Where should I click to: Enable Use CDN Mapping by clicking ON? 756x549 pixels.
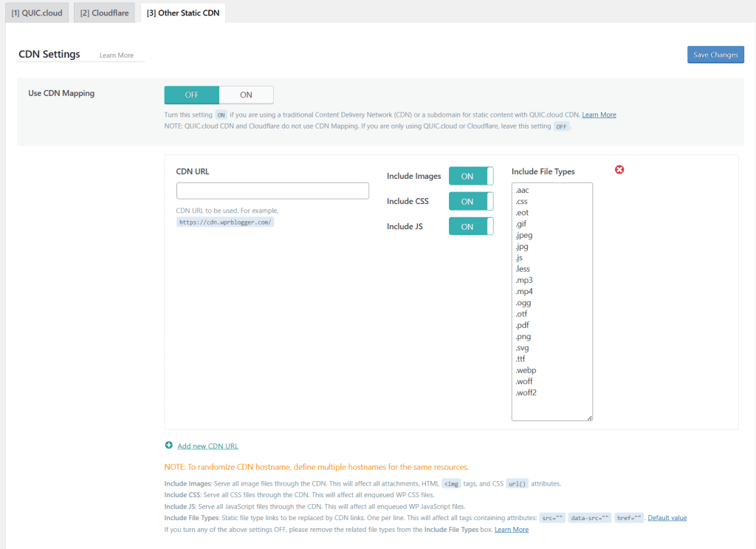247,95
